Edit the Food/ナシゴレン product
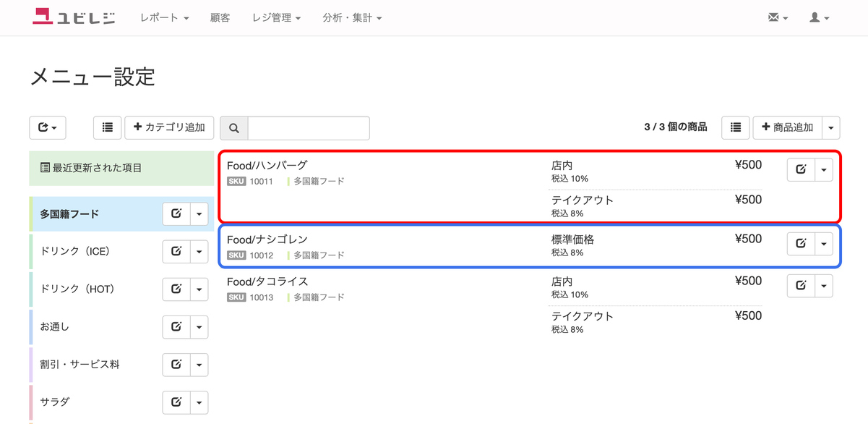 pos(801,243)
